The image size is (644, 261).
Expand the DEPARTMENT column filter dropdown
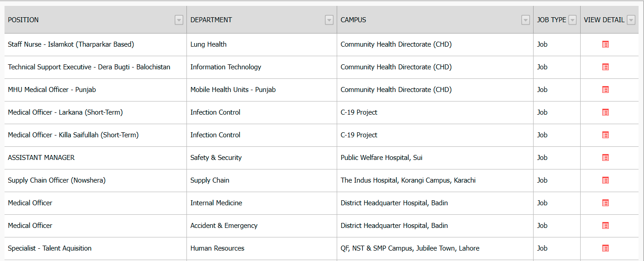(x=329, y=20)
